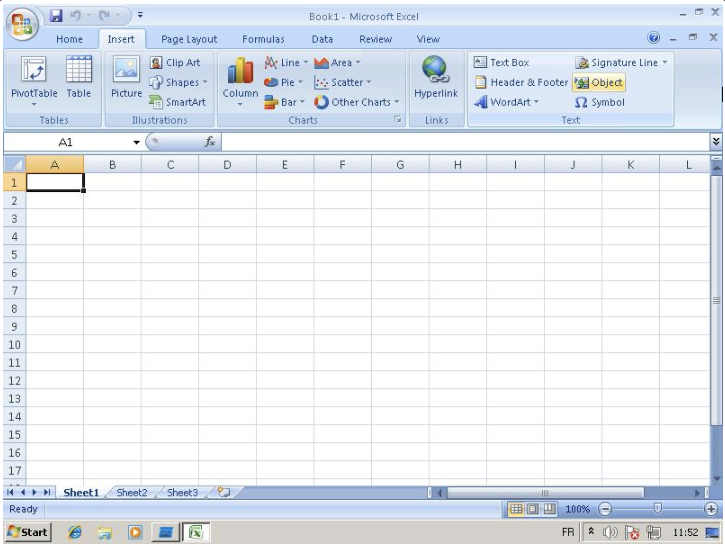Expand the Shapes dropdown gallery

coord(179,82)
